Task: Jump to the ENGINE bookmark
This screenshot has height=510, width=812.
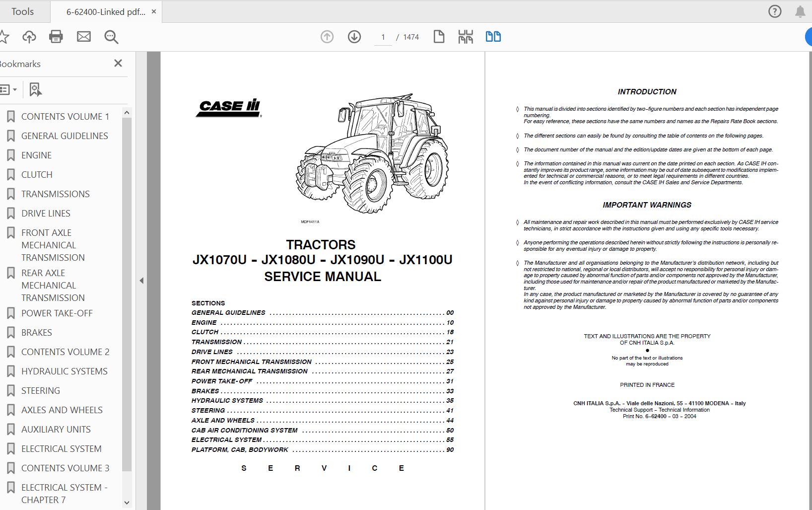Action: tap(36, 155)
